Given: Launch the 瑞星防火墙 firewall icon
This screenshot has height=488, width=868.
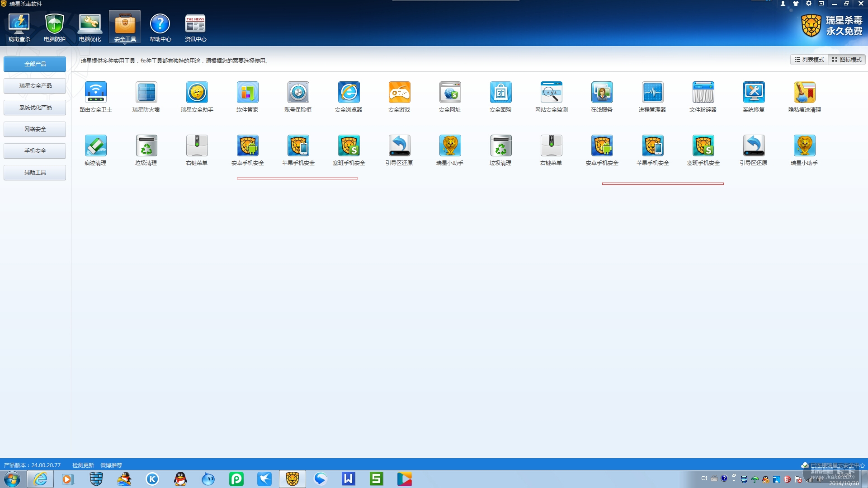Looking at the screenshot, I should tap(146, 93).
